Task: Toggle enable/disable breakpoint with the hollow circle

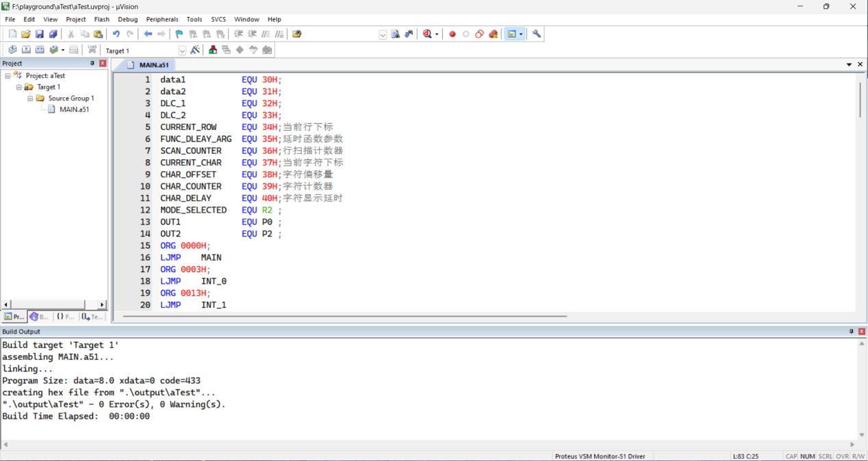Action: 466,34
